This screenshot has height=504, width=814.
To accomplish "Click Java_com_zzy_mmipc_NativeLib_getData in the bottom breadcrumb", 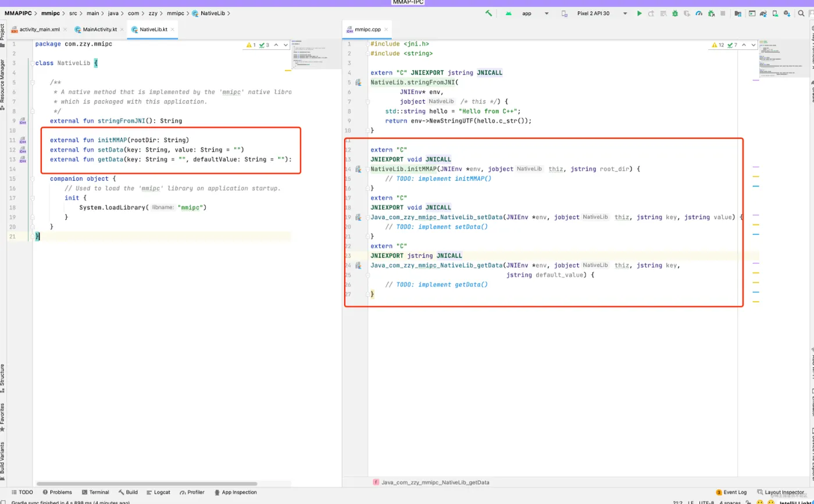I will [435, 482].
